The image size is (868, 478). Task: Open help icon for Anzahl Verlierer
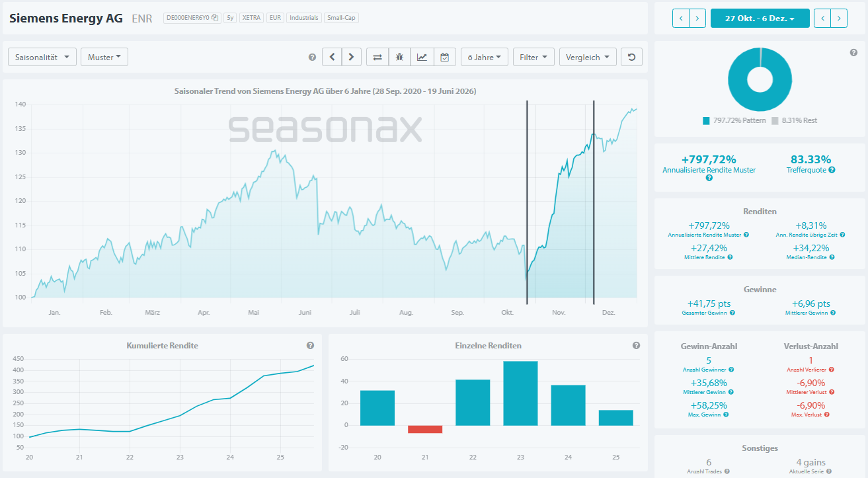(832, 370)
